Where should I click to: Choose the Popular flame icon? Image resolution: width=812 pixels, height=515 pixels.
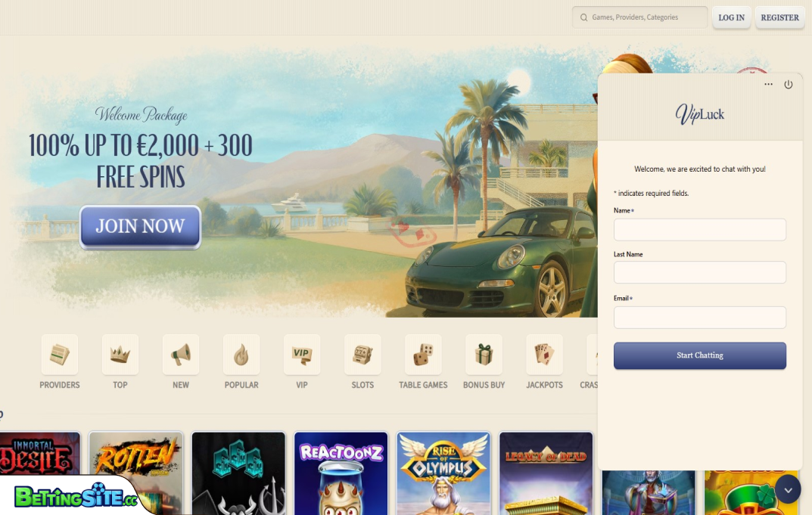(x=241, y=355)
